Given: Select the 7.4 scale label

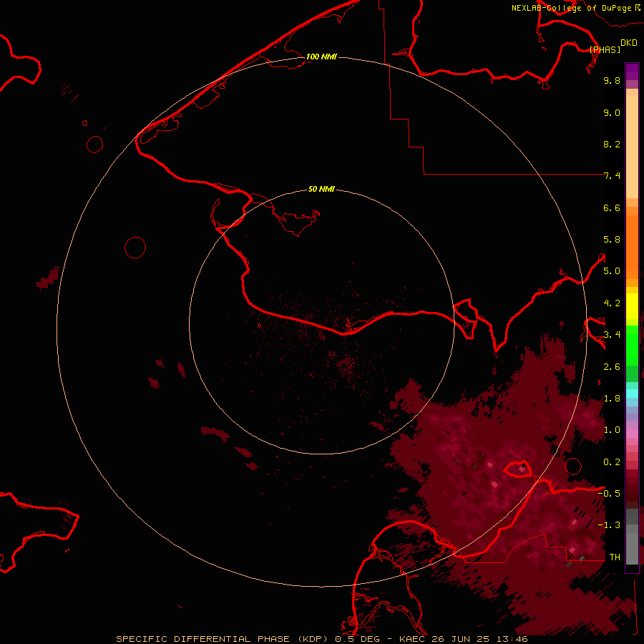Looking at the screenshot, I should [612, 176].
